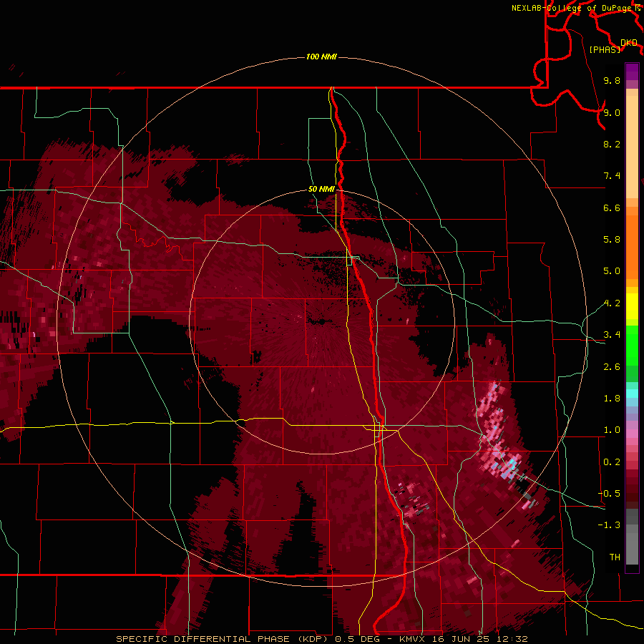Viewport: 644px width, 644px height.
Task: Click the 50 NMI range ring label
Action: (x=321, y=189)
